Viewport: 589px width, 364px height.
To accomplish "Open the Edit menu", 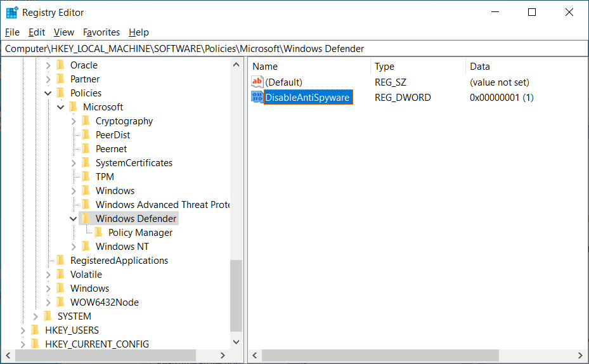I will (x=36, y=32).
